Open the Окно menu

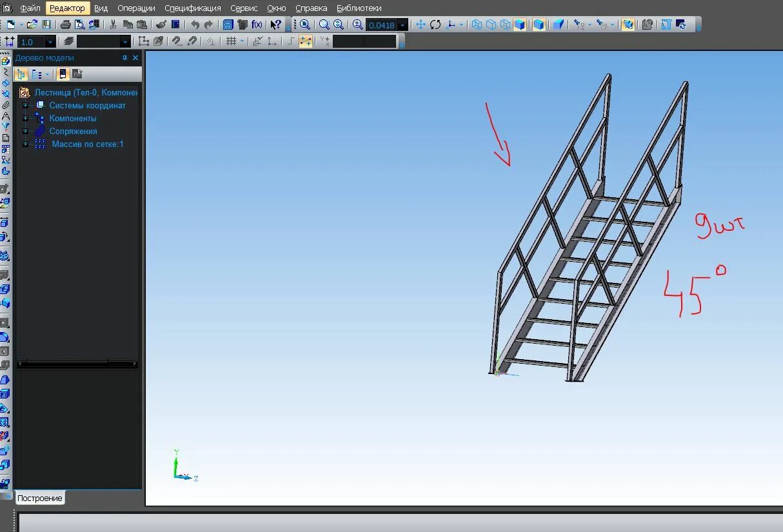(x=276, y=8)
